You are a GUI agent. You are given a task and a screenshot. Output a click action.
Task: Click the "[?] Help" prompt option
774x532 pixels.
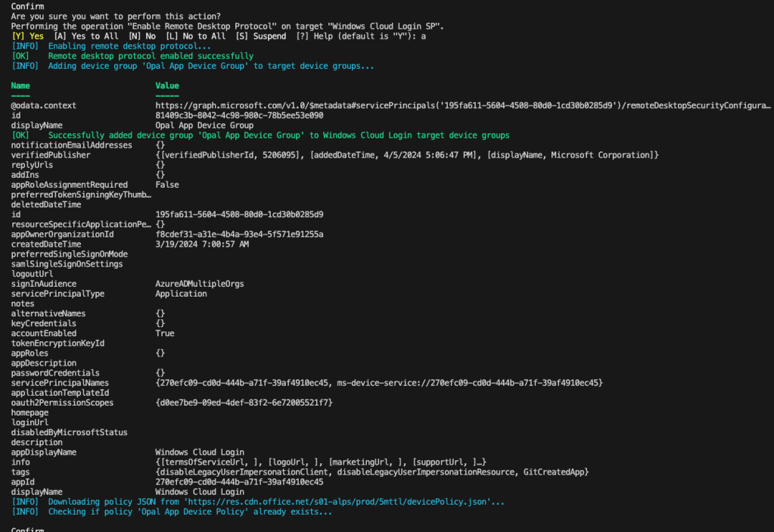coord(313,36)
